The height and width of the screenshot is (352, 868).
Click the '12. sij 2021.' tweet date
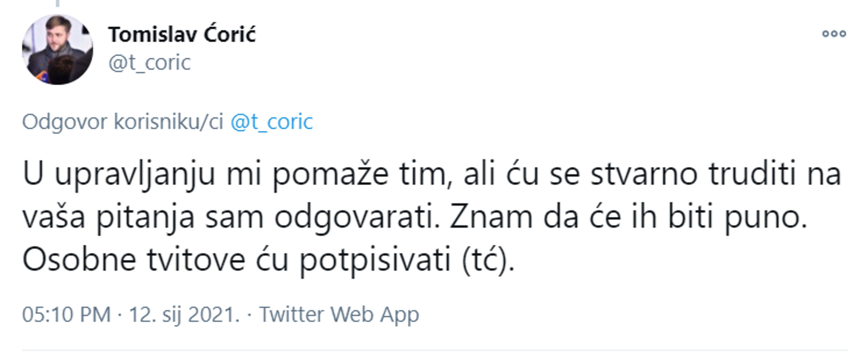184,315
